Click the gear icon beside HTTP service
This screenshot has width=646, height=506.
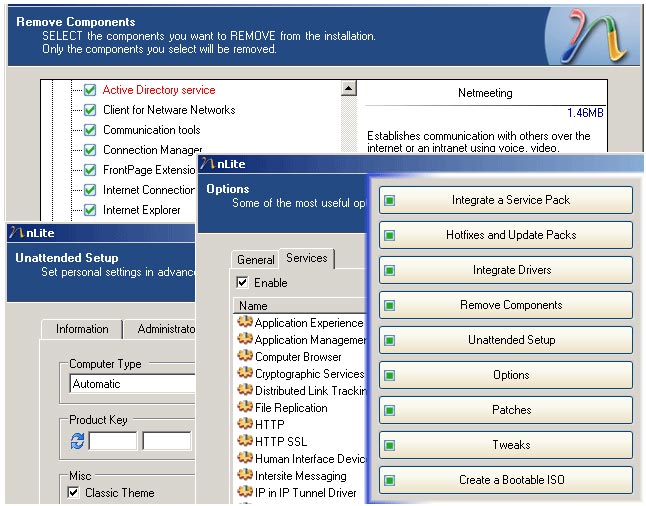[245, 423]
